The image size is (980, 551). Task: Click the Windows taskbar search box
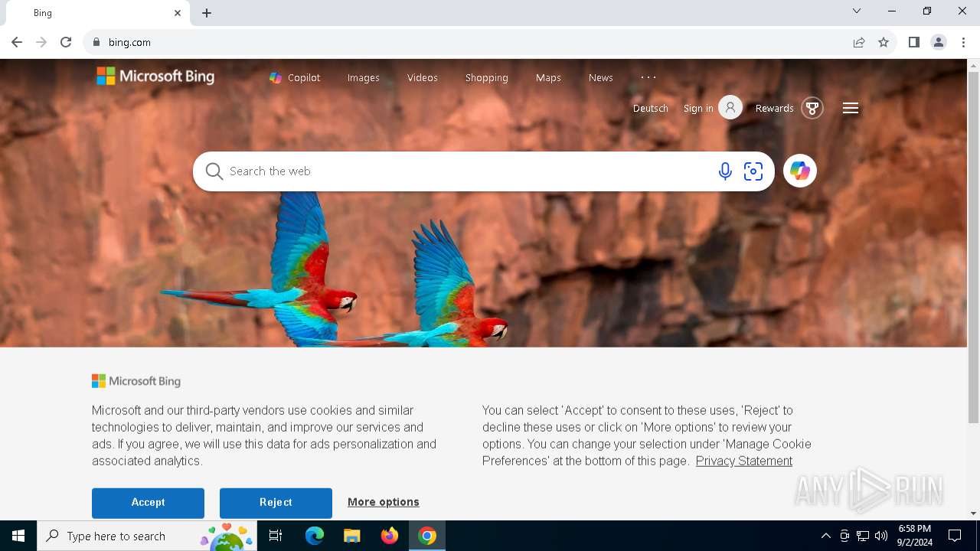149,536
